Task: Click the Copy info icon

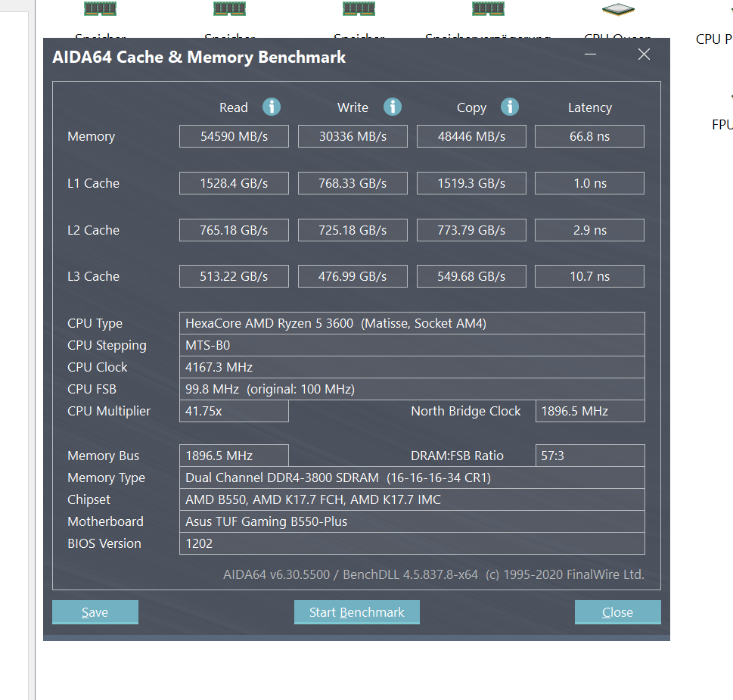Action: [510, 107]
